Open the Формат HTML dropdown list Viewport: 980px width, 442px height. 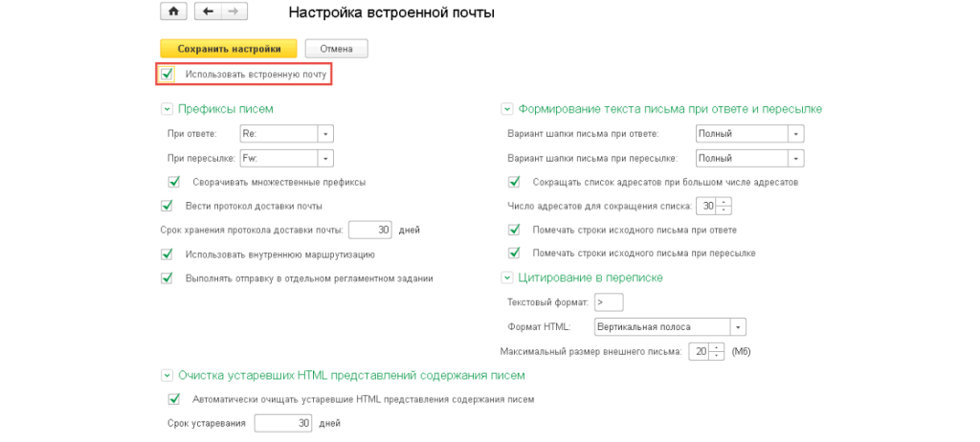coord(738,327)
